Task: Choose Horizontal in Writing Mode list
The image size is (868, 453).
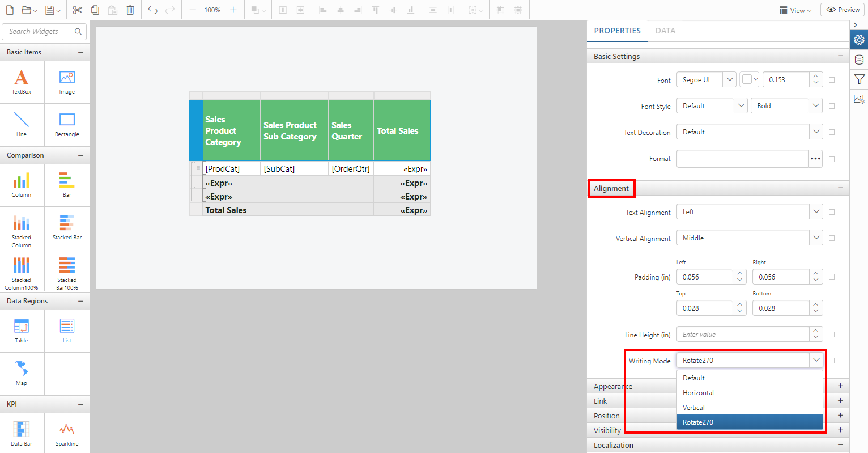Action: (x=750, y=393)
